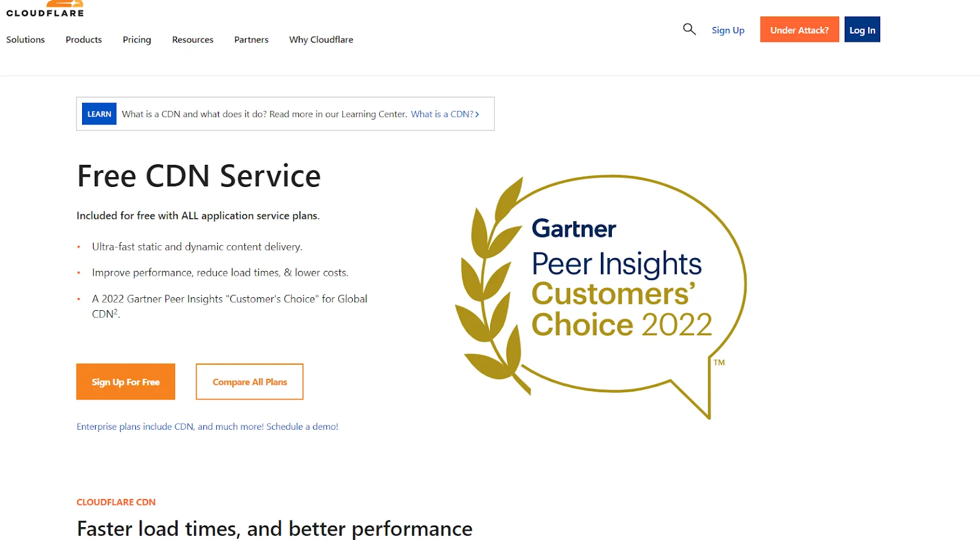This screenshot has width=980, height=540.
Task: Click the Compare All Plans button
Action: click(x=249, y=382)
